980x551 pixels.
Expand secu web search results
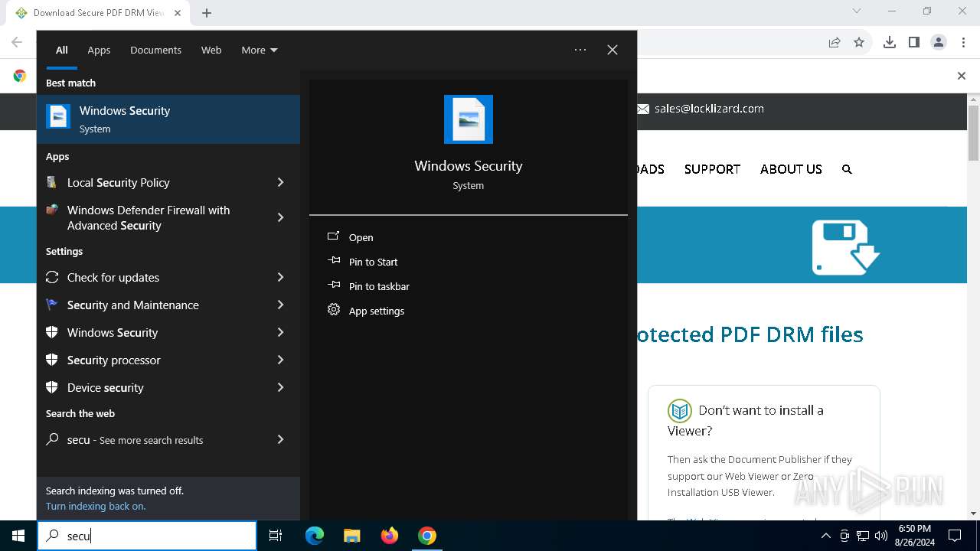coord(280,439)
